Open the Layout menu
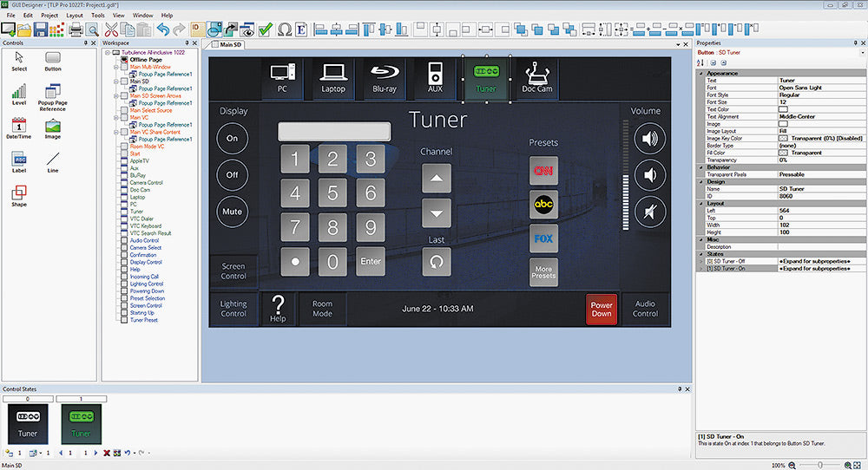 tap(74, 16)
